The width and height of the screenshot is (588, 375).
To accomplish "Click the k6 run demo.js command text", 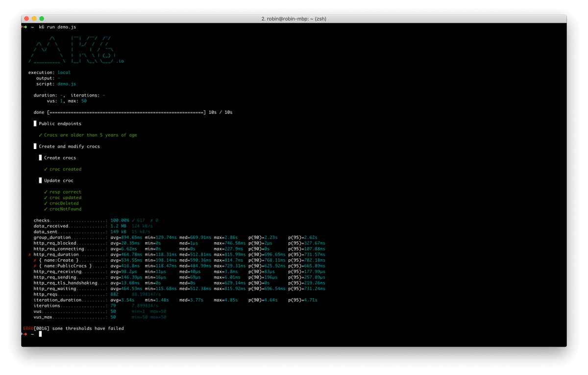I will [57, 27].
